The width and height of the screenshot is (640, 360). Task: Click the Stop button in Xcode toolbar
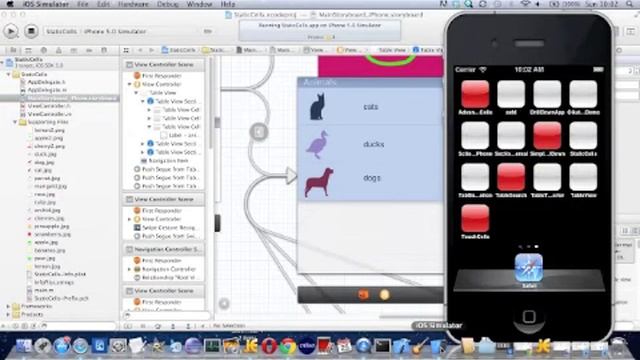31,31
